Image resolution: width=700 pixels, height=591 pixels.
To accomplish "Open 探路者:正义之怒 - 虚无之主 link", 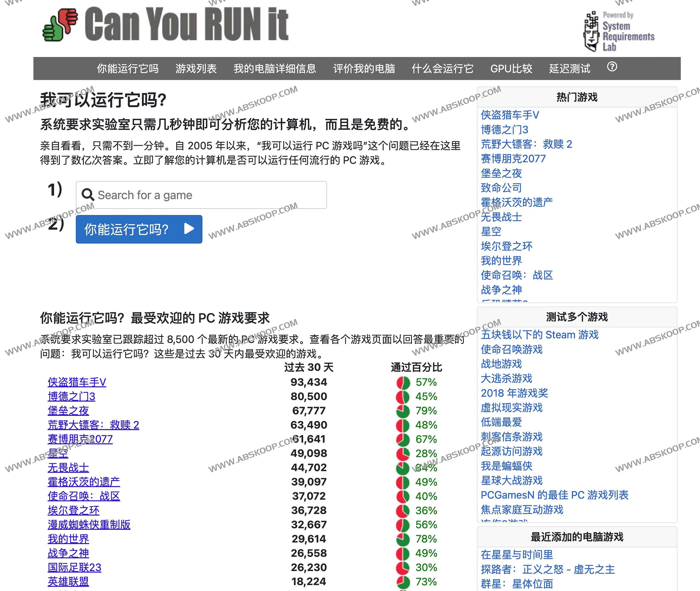I will [548, 569].
